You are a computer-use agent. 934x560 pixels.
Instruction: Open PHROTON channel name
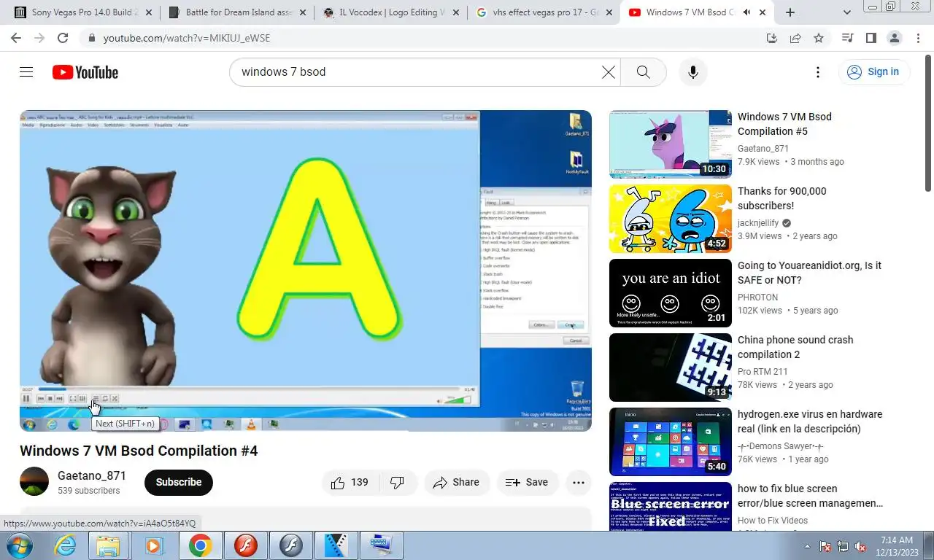click(x=757, y=297)
